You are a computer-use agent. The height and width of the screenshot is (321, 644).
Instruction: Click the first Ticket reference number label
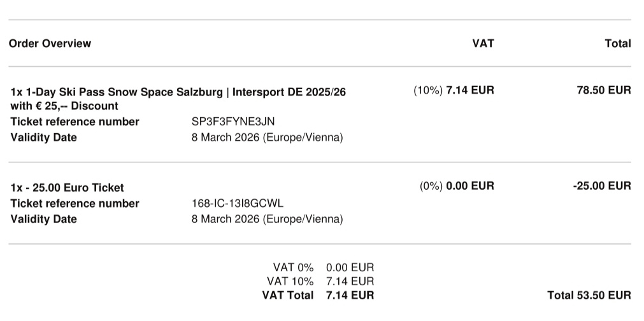coord(75,122)
